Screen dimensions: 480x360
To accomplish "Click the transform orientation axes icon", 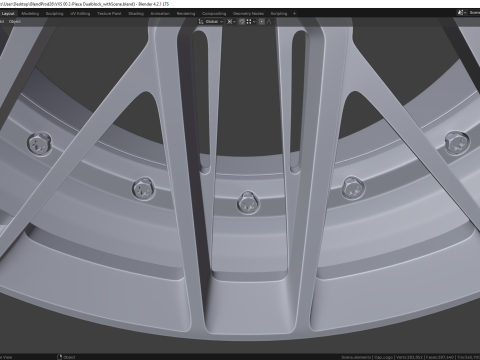I will click(201, 22).
